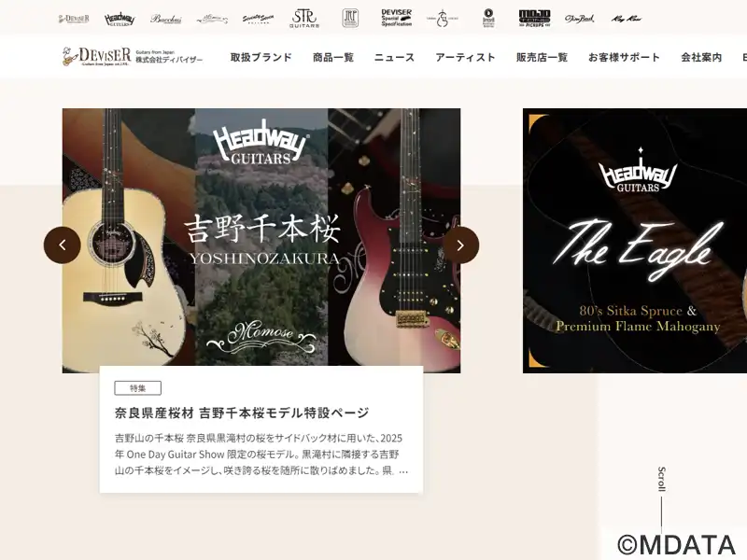The image size is (747, 560).
Task: Open お客様サポート in the navigation
Action: click(x=624, y=58)
